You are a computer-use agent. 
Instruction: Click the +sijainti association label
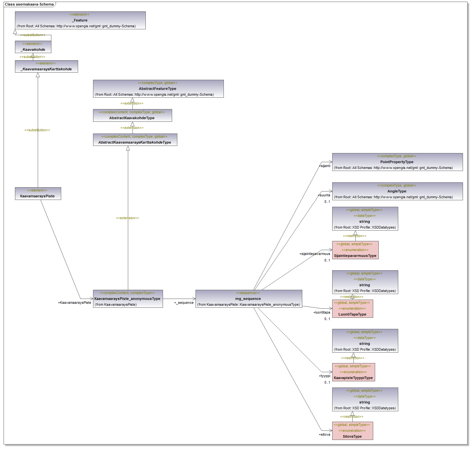(325, 166)
